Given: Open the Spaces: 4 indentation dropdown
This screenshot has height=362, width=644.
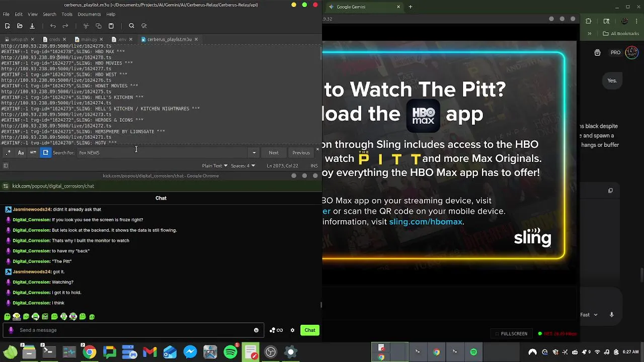Looking at the screenshot, I should pos(243,165).
